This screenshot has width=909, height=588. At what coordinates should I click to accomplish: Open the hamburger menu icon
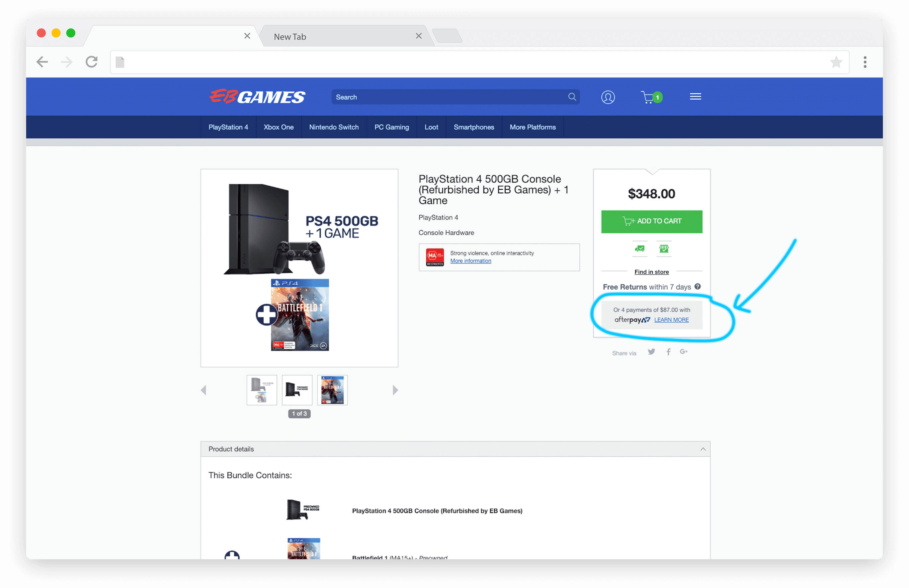pyautogui.click(x=695, y=97)
